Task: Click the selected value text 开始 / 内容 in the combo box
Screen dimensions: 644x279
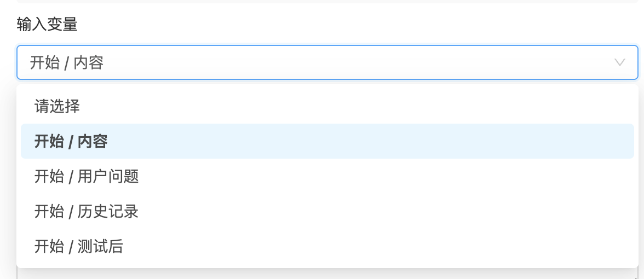Action: (67, 63)
